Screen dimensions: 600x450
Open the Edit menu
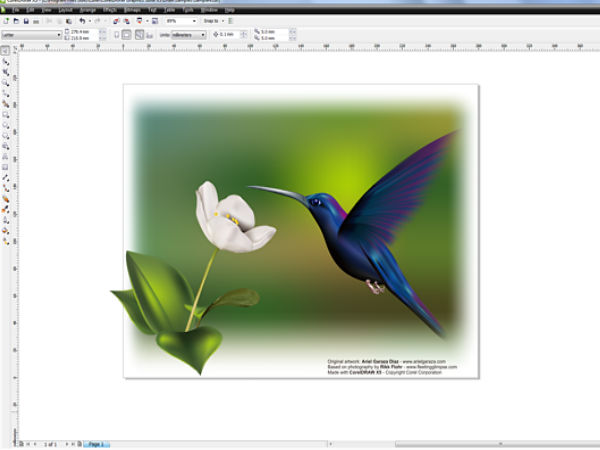[31, 10]
